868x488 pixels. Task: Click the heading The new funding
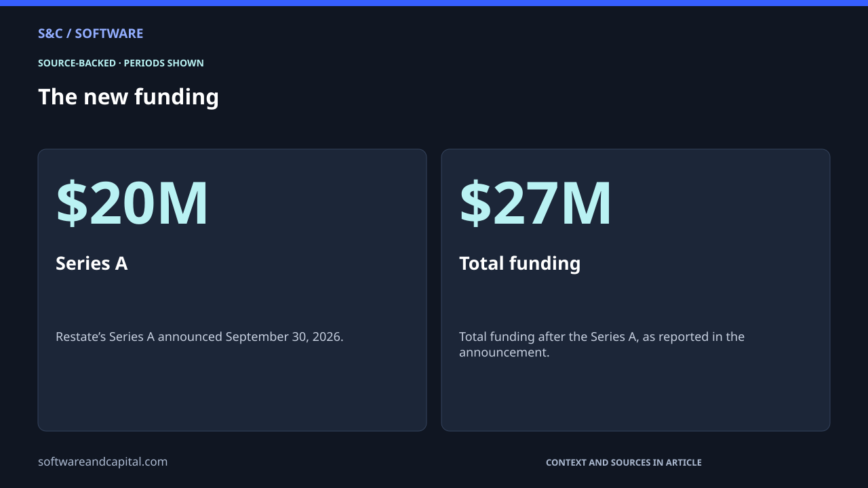pos(128,97)
